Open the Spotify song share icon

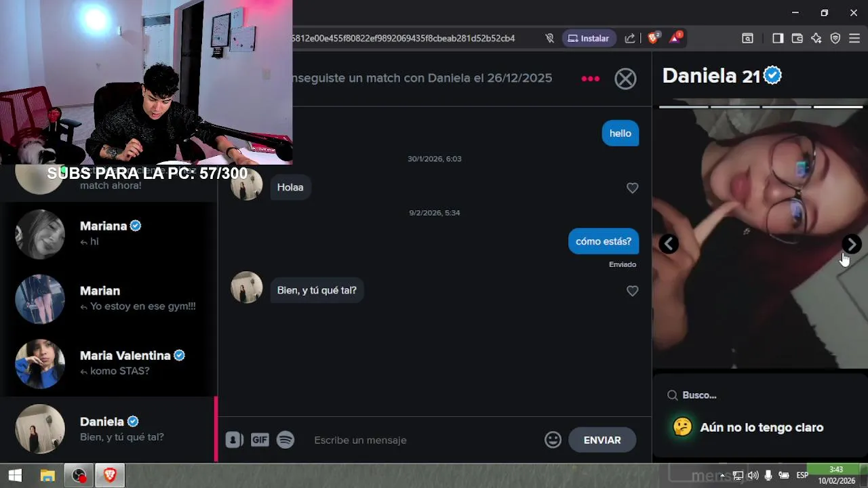(x=285, y=440)
